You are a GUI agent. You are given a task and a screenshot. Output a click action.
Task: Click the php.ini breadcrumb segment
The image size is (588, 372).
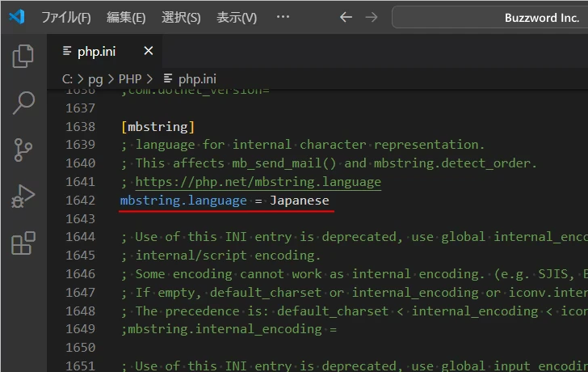tap(197, 79)
